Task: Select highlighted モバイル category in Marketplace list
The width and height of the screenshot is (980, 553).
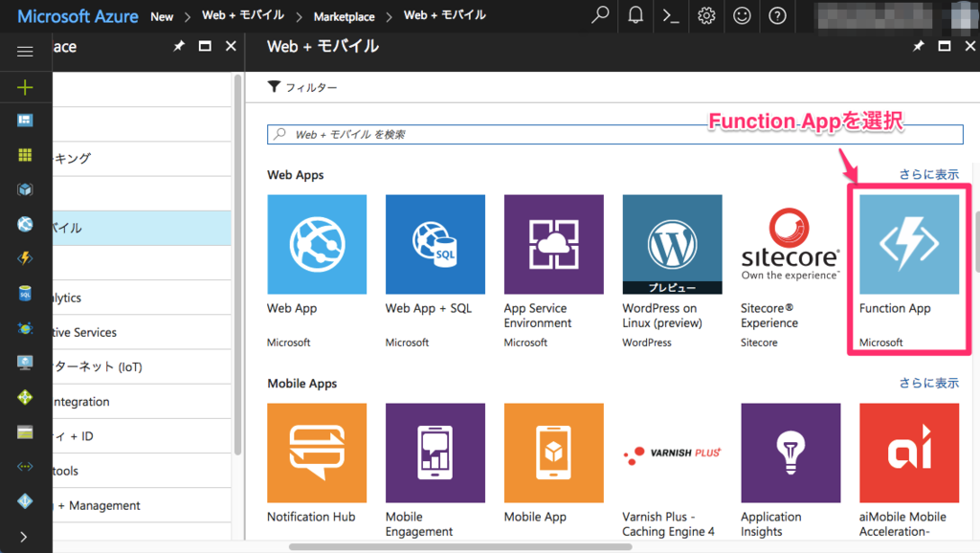Action: click(142, 228)
